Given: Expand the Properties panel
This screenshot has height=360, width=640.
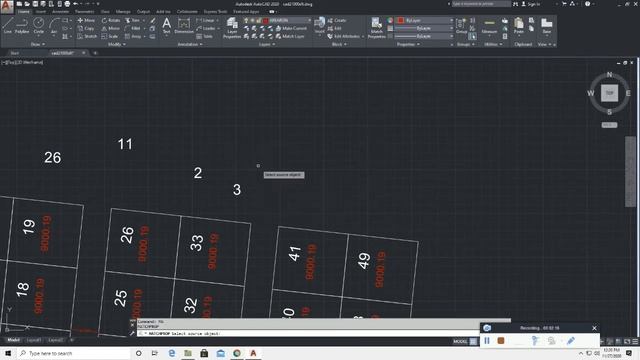Looking at the screenshot, I should [x=408, y=44].
